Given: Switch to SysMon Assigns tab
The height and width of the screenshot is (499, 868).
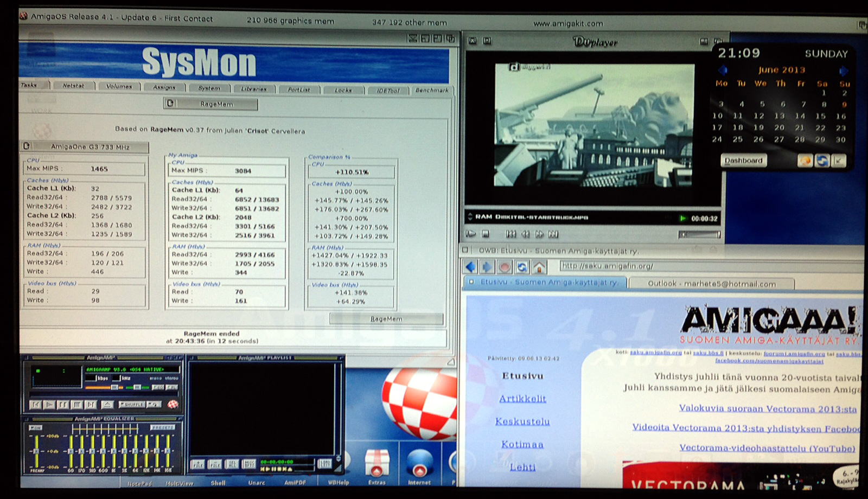Looking at the screenshot, I should click(x=164, y=87).
